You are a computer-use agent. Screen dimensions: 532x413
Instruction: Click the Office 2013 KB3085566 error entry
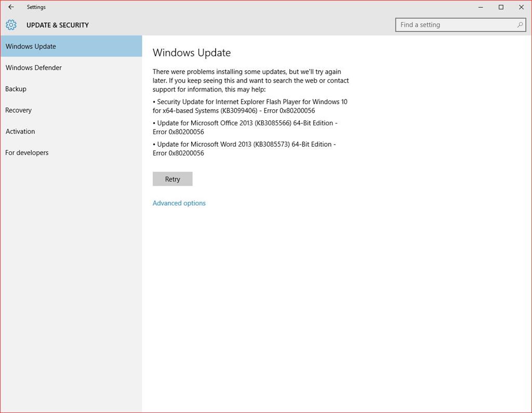(x=245, y=127)
